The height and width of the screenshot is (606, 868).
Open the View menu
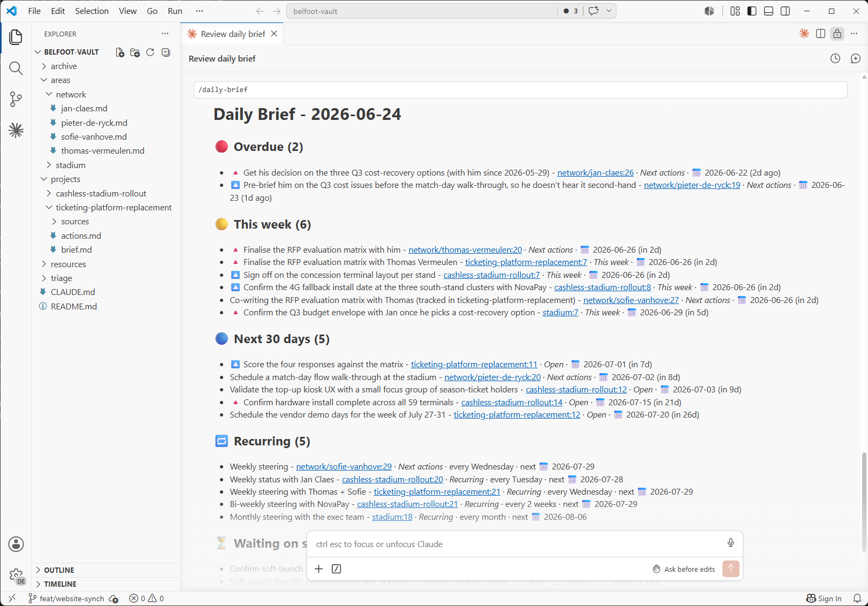[127, 11]
